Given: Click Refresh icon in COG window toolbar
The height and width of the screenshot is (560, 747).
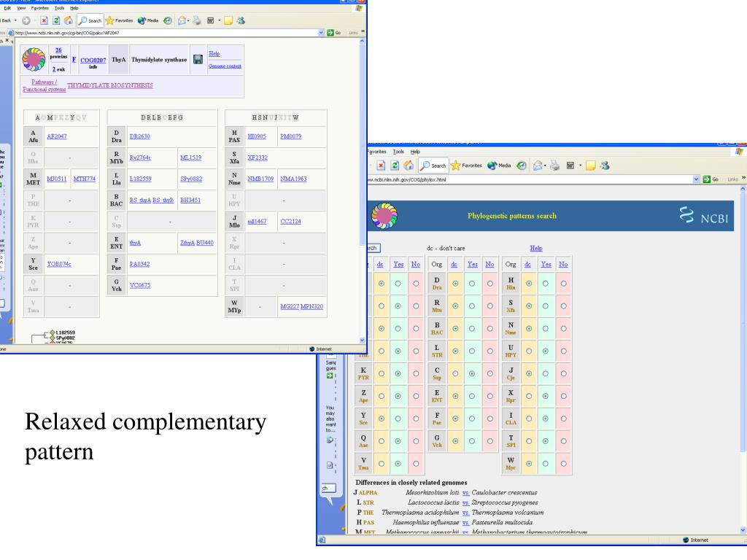Looking at the screenshot, I should point(56,20).
